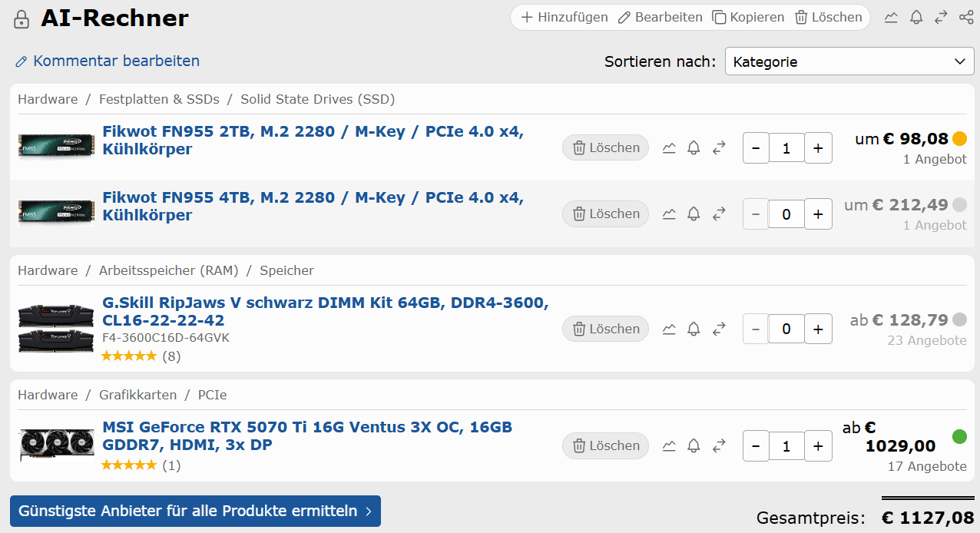Open Fikwot FN955 2TB product link

[313, 141]
